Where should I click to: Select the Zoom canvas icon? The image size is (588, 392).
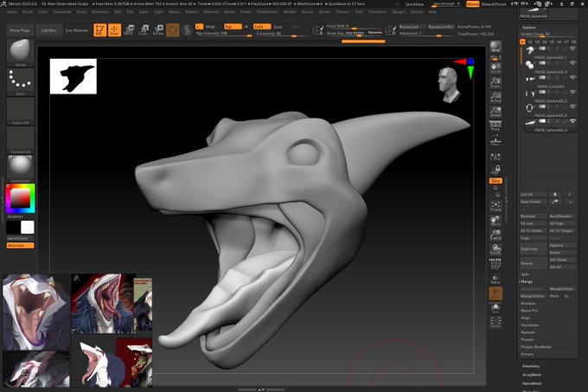[495, 85]
